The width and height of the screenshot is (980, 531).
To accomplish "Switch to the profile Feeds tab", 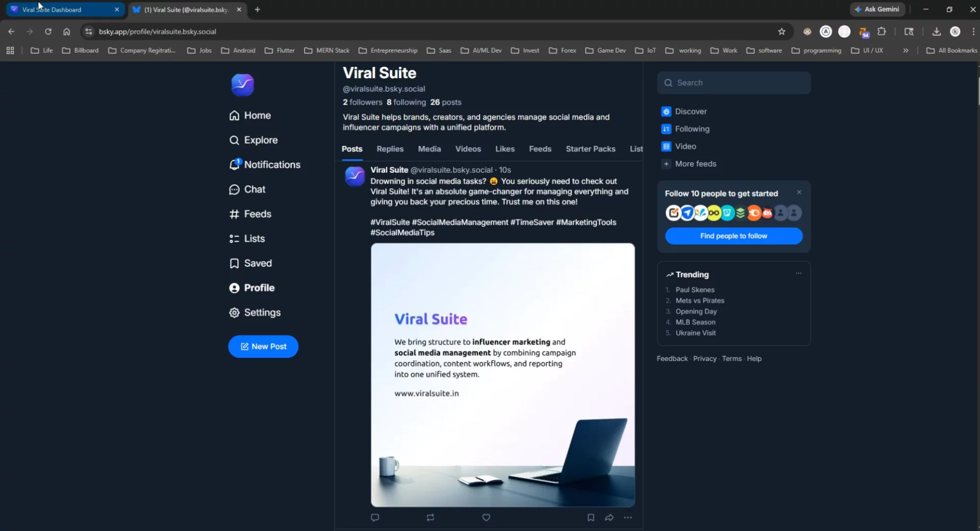I will click(540, 149).
